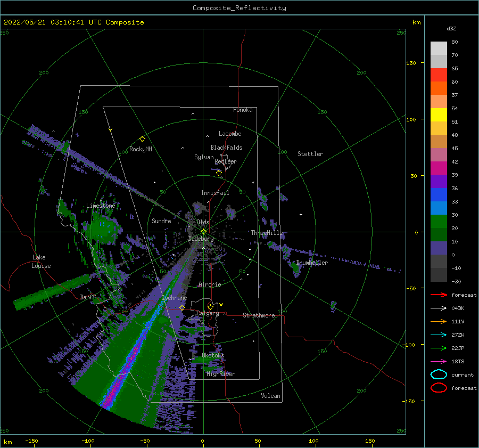The height and width of the screenshot is (448, 479).
Task: Click the RockyMH map label
Action: tap(141, 149)
